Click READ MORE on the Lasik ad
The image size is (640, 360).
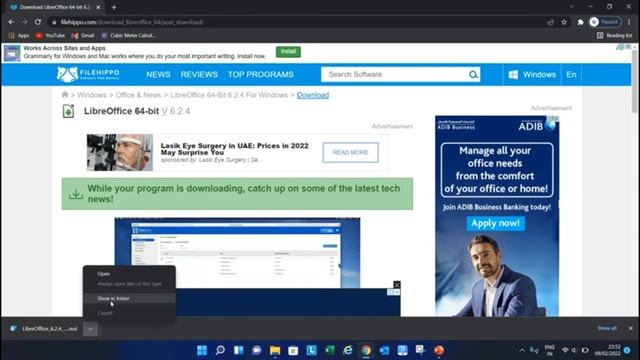point(350,152)
